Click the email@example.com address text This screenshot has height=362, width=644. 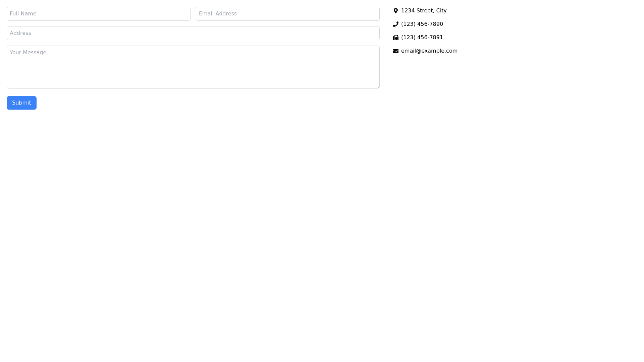[429, 51]
